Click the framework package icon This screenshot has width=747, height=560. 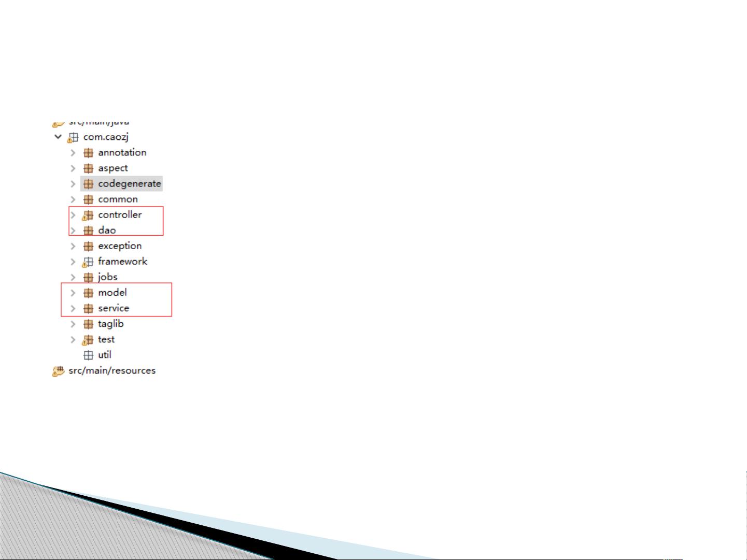pyautogui.click(x=88, y=262)
